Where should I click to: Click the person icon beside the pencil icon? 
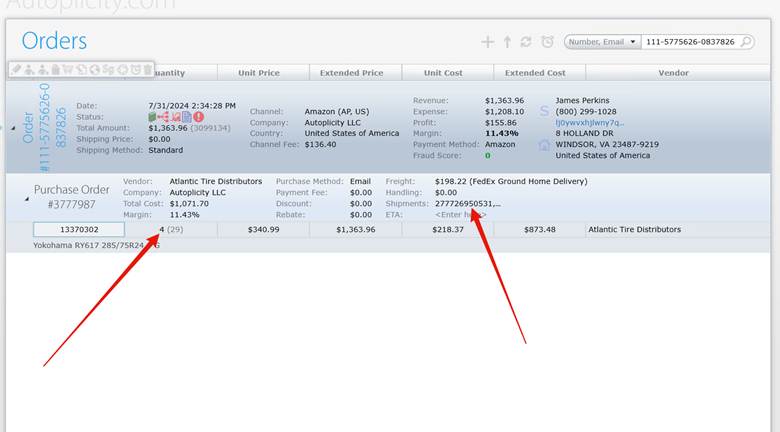pyautogui.click(x=29, y=69)
